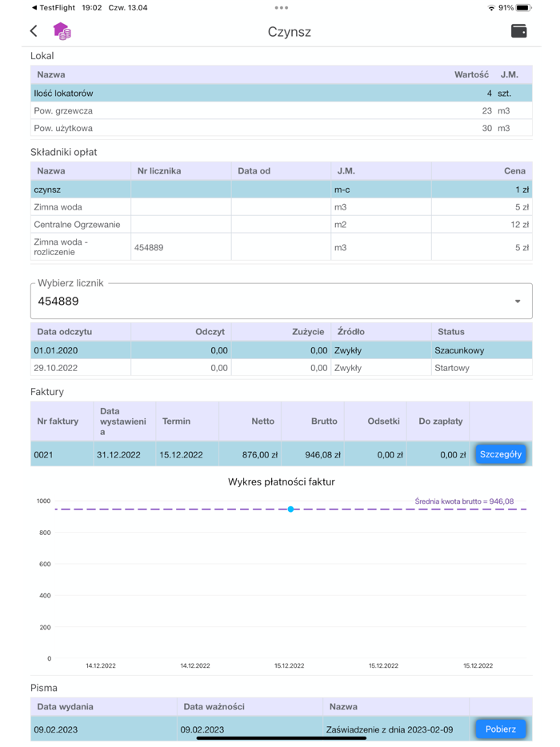The width and height of the screenshot is (560, 747).
Task: Tap the Netto amount 876,00 zł
Action: pos(260,454)
